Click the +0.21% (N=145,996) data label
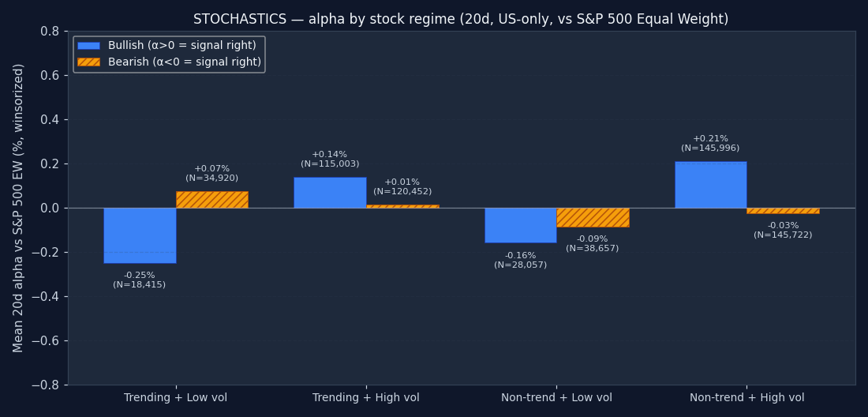Screen dimensions: 868x417 tap(710, 144)
